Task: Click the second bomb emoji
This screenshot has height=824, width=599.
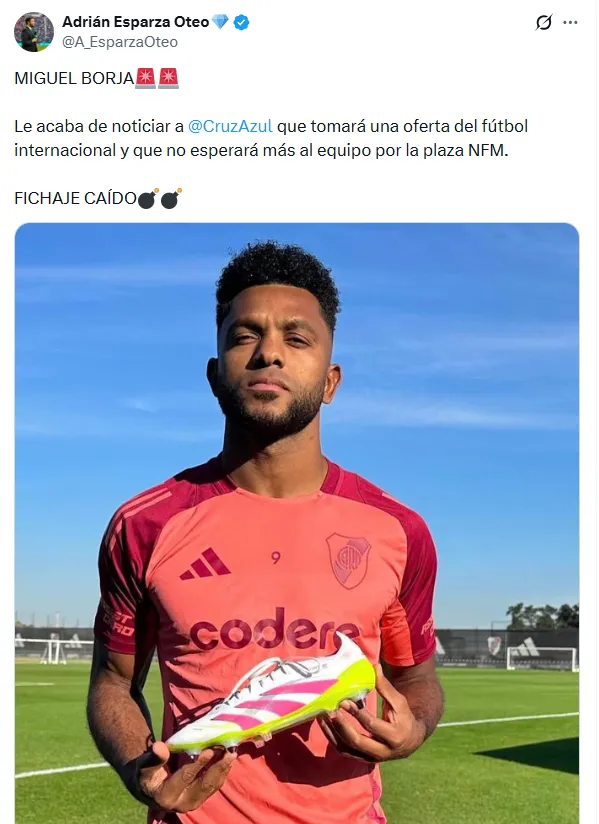Action: [171, 198]
